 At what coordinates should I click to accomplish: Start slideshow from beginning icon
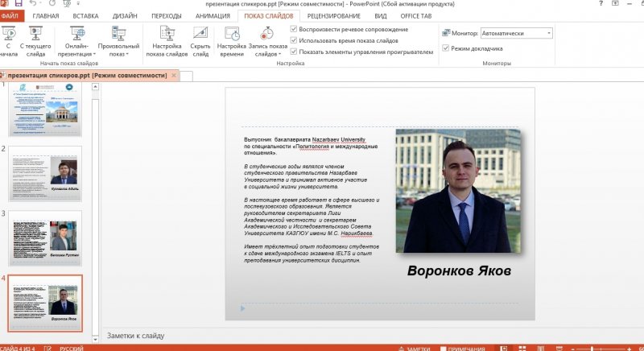(8, 34)
